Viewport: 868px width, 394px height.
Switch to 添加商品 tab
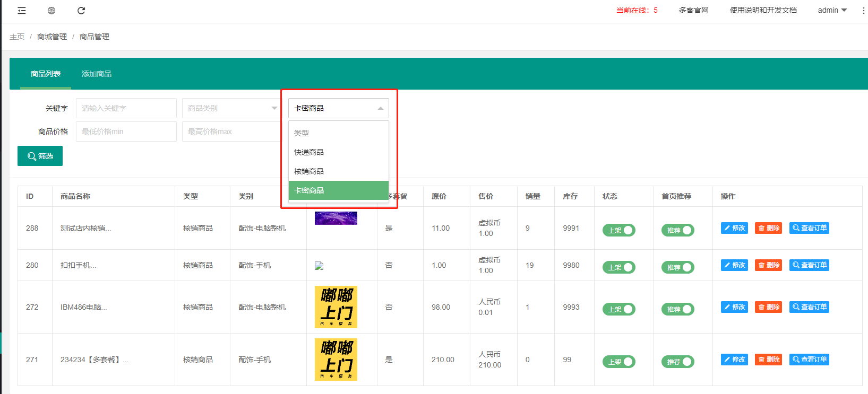point(97,74)
